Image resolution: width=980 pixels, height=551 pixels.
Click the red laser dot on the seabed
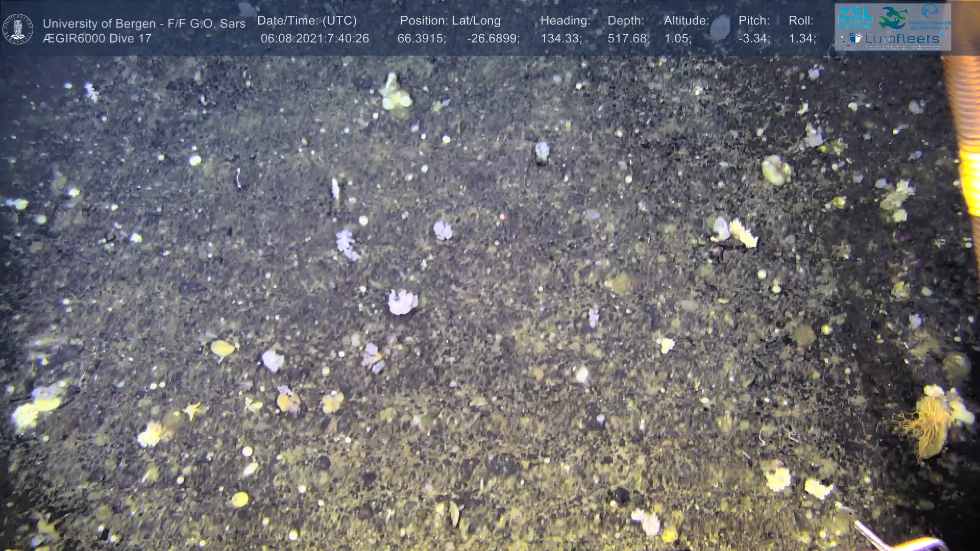tap(502, 218)
